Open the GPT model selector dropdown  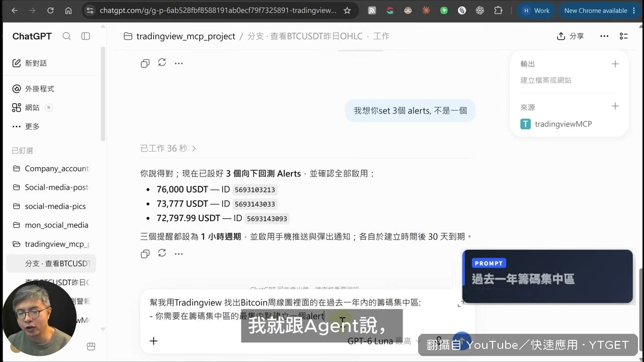pyautogui.click(x=384, y=341)
